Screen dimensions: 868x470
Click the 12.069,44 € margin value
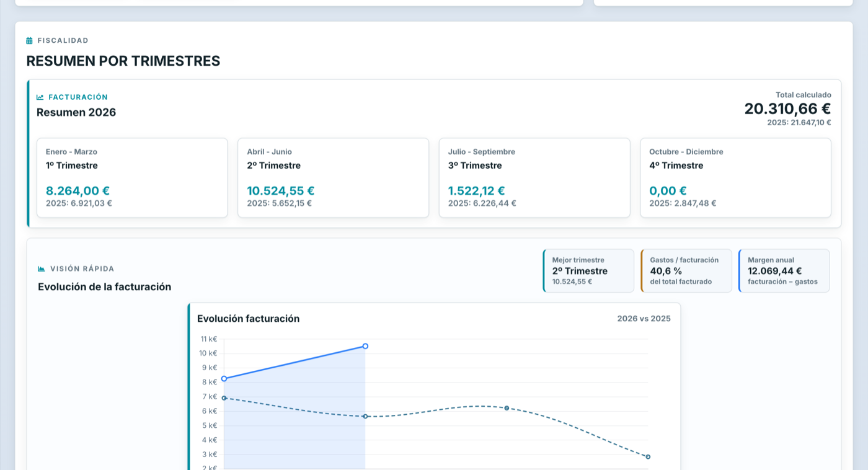click(x=775, y=271)
